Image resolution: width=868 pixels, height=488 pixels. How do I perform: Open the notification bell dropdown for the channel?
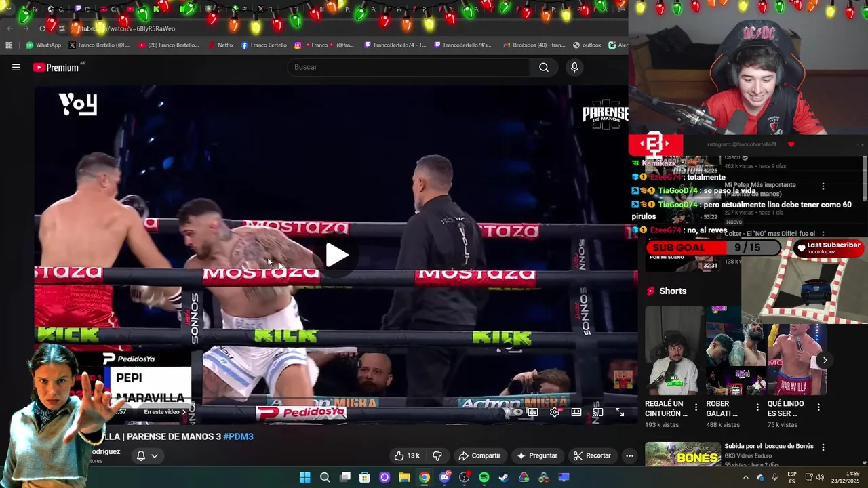(x=147, y=455)
